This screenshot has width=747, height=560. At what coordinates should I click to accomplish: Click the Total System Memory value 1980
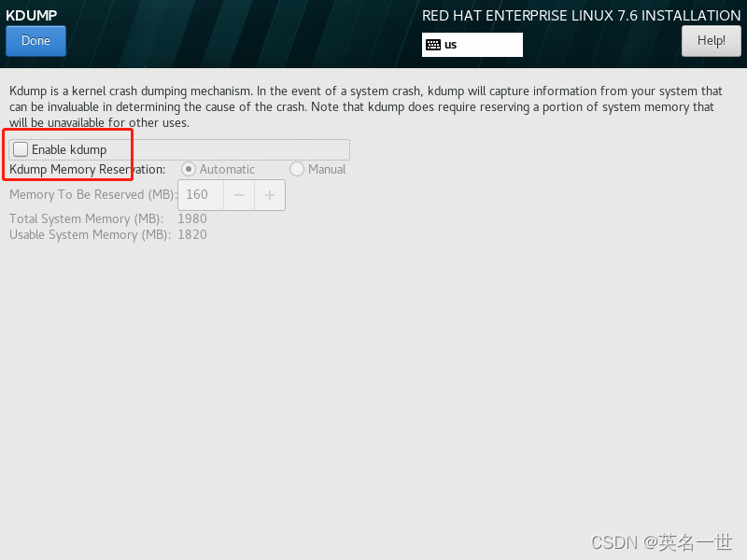[192, 218]
